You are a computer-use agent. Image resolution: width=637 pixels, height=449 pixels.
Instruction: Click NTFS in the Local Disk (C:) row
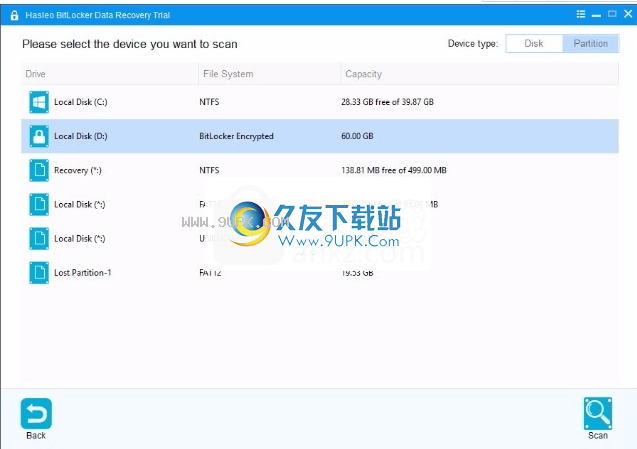(209, 102)
